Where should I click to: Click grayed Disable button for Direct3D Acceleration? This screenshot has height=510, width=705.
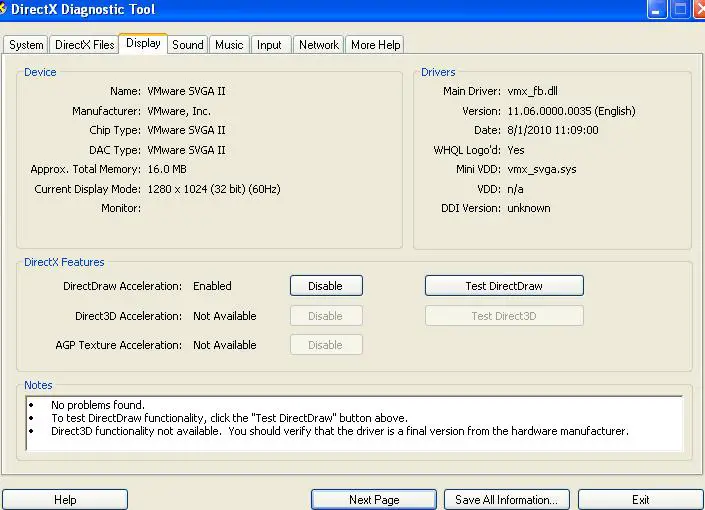326,316
